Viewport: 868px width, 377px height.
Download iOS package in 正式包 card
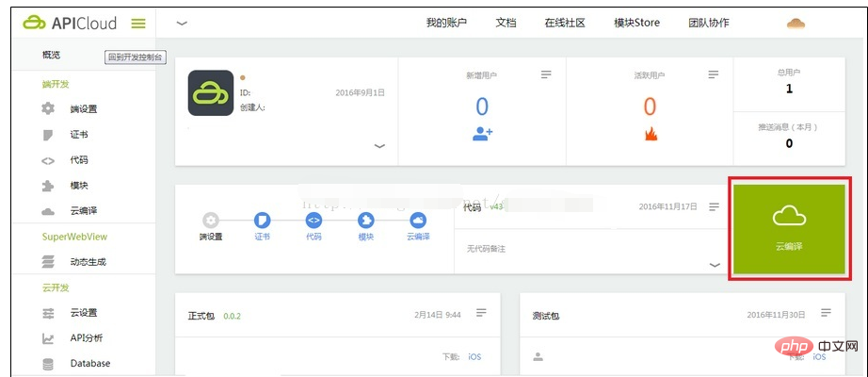point(475,357)
